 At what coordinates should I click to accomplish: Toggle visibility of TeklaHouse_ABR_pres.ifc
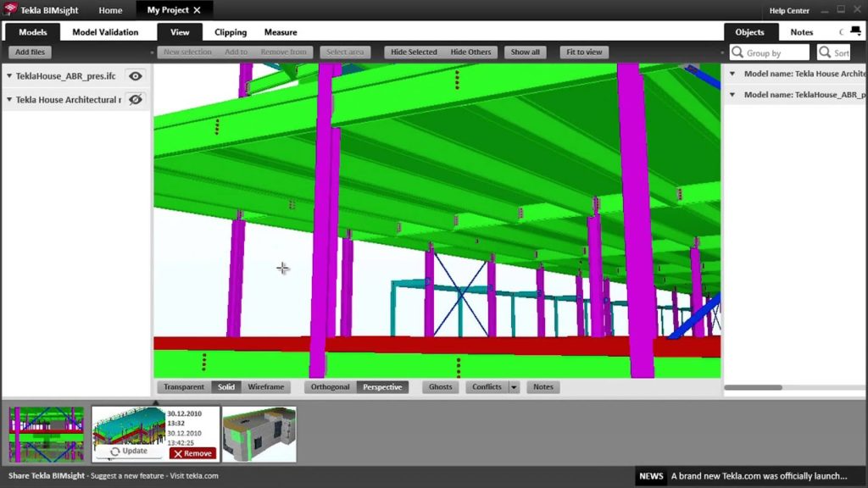(135, 75)
